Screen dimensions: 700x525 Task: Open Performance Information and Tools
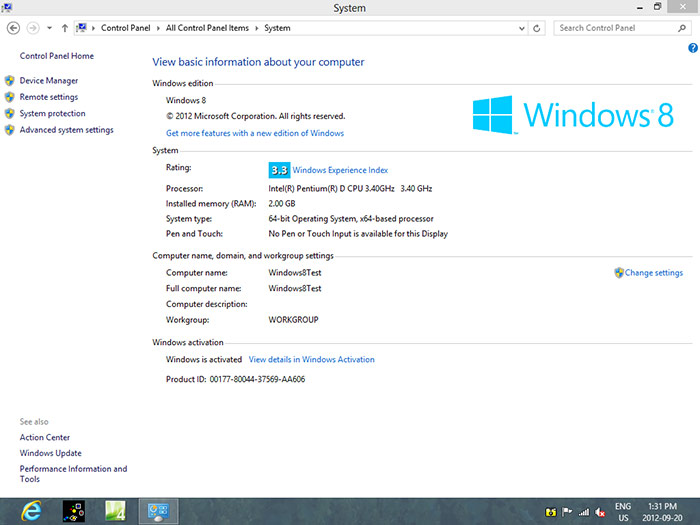click(73, 474)
